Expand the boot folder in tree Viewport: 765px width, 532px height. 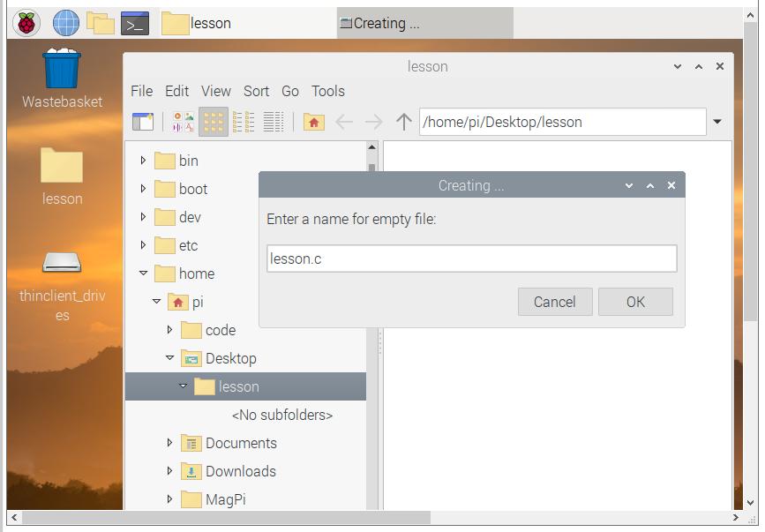(x=143, y=188)
